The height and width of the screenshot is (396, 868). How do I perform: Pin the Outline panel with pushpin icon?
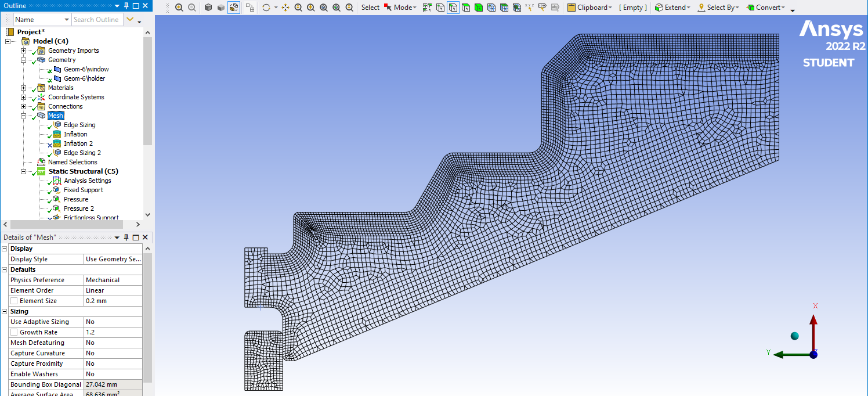point(126,6)
